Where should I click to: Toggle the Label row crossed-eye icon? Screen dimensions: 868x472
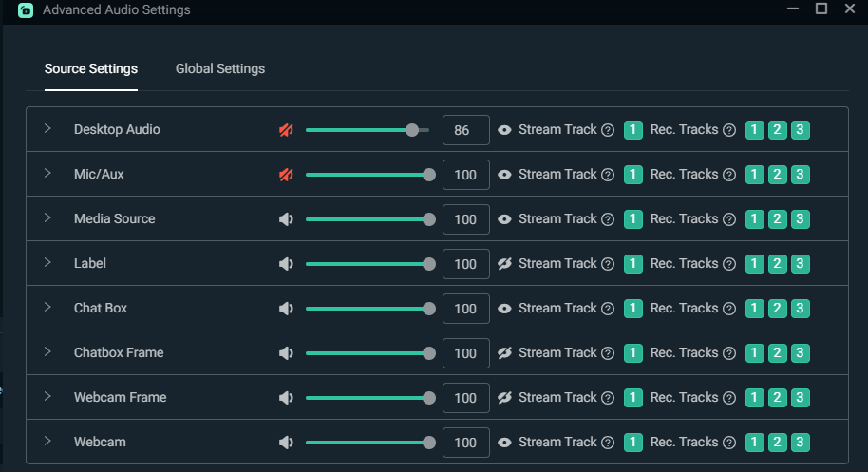pos(505,264)
